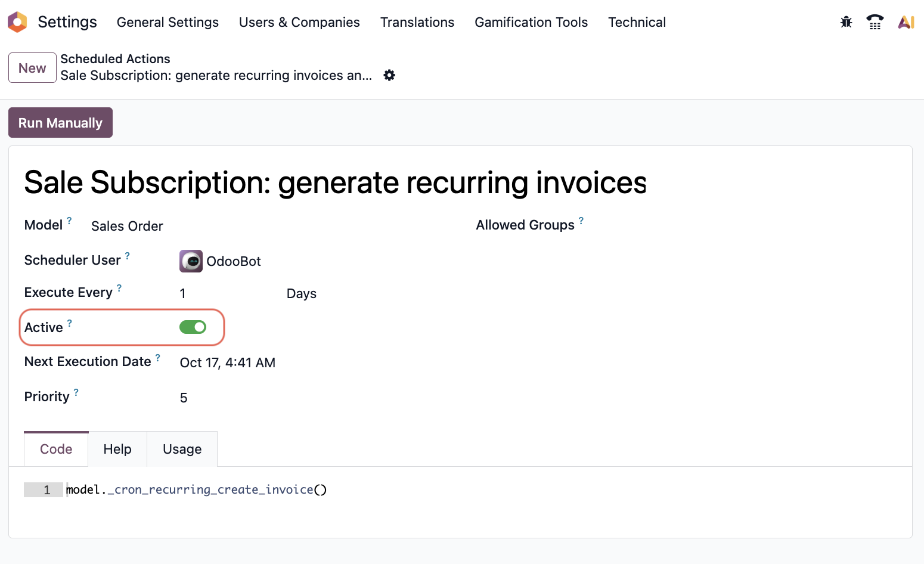Launch the AI assistant icon
The image size is (924, 564).
point(906,23)
